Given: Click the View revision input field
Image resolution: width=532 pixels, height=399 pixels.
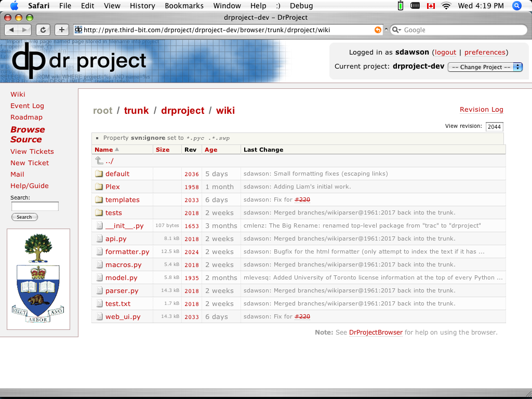Looking at the screenshot, I should [494, 126].
